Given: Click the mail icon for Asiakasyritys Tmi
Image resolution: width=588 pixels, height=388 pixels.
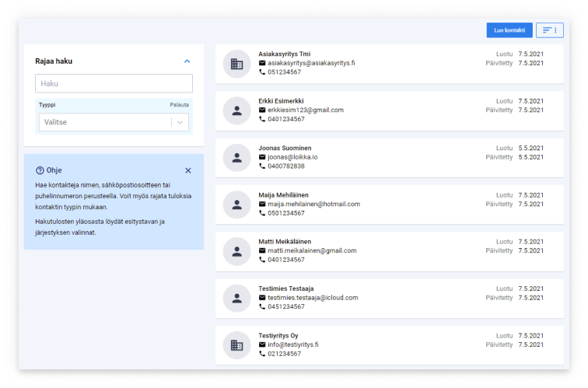Looking at the screenshot, I should tap(262, 63).
